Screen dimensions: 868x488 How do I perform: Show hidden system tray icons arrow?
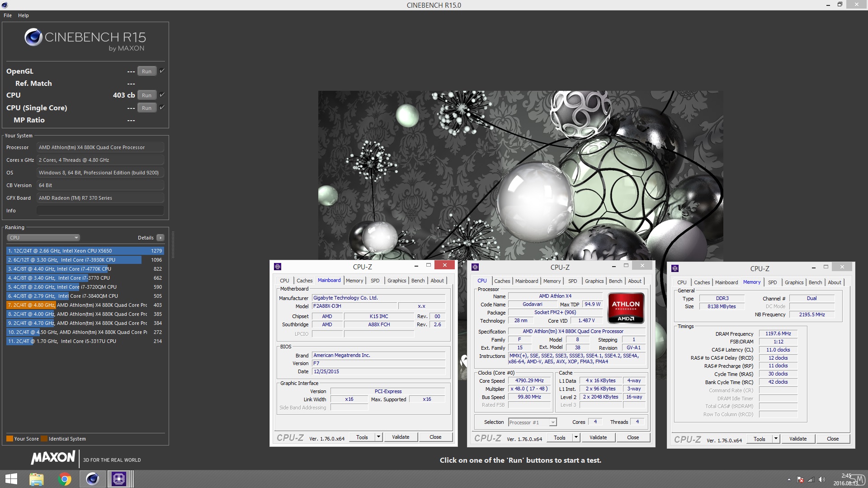(x=789, y=479)
